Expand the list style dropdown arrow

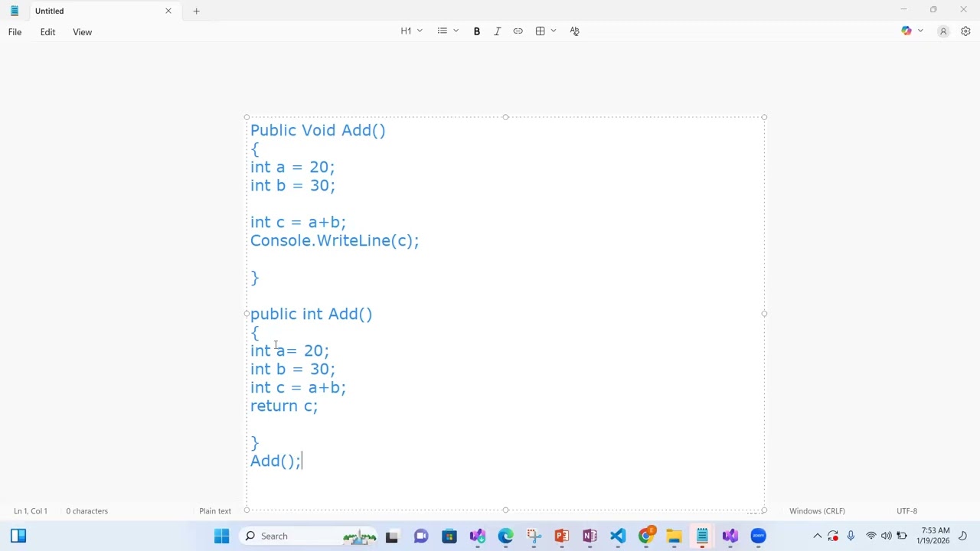click(456, 31)
